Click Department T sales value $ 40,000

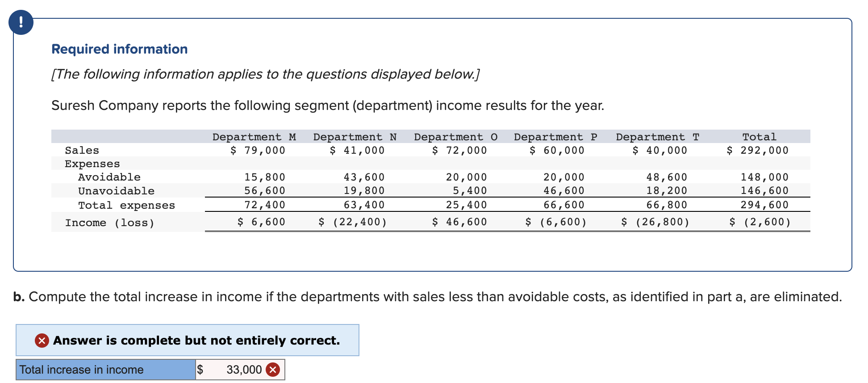[659, 150]
